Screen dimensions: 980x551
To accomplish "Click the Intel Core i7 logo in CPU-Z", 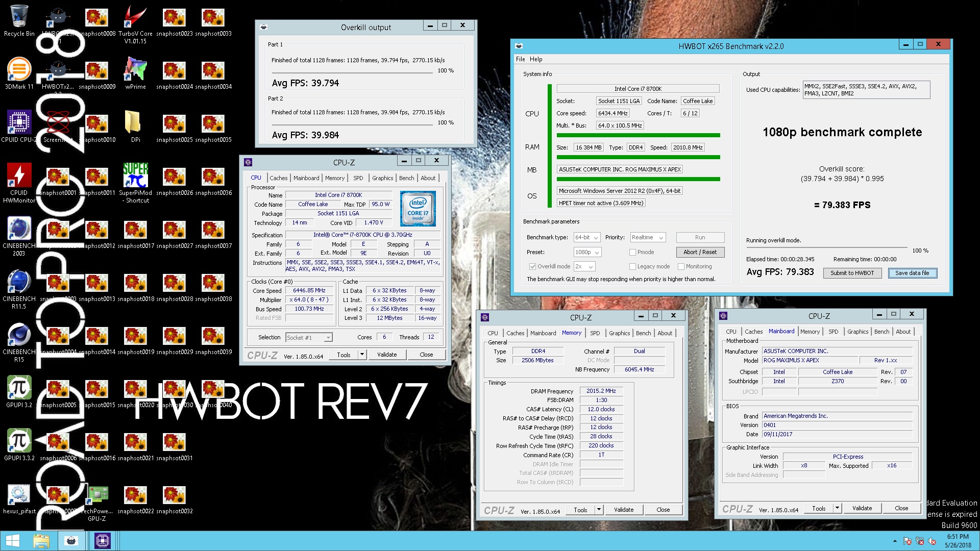I will [418, 209].
